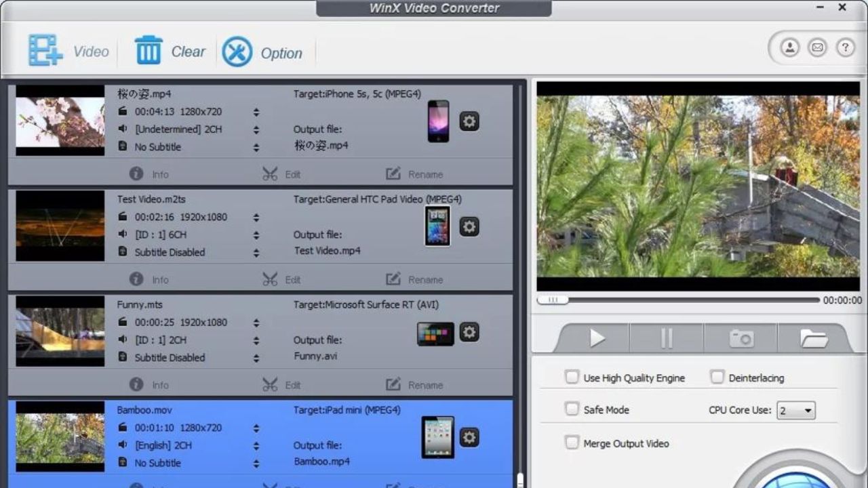Open the CPU Core Use dropdown
This screenshot has height=488, width=868.
pos(796,411)
